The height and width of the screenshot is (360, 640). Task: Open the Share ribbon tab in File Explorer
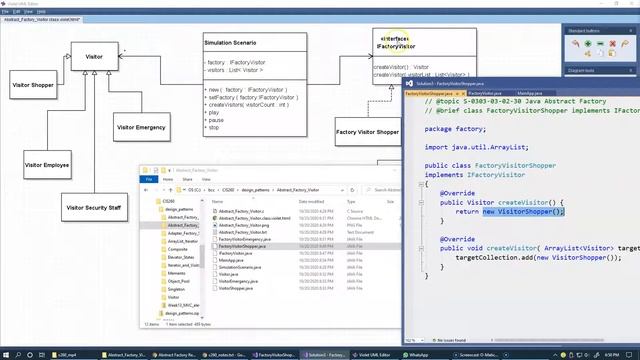[187, 179]
